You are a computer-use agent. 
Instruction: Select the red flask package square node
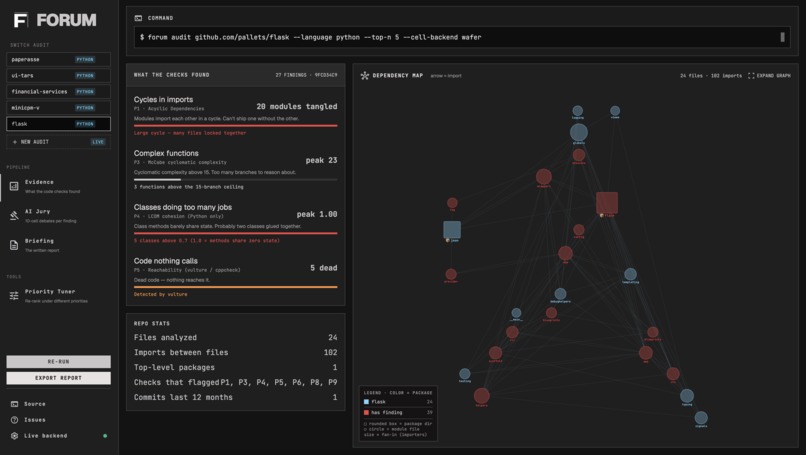(607, 203)
